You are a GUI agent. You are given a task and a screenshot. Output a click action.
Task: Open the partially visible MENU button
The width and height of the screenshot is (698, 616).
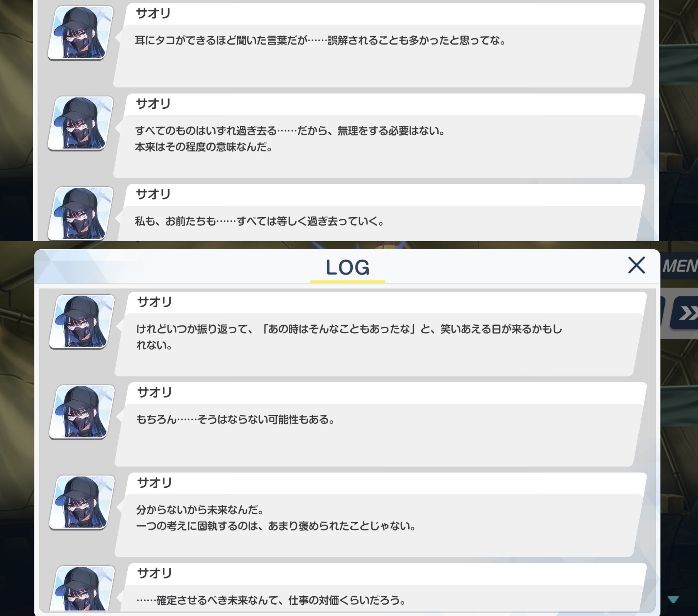680,266
